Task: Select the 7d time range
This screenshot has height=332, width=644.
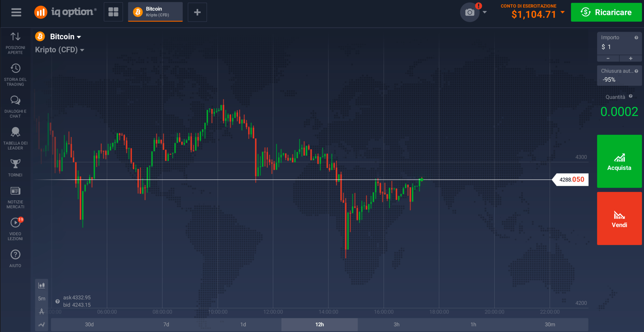Action: point(166,325)
